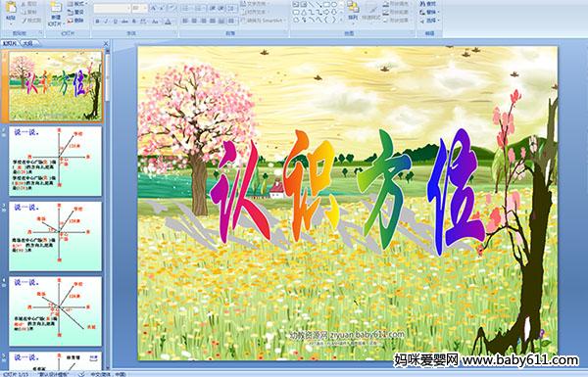This screenshot has height=377, width=588.
Task: Open Shape Effects options
Action: pos(396,21)
